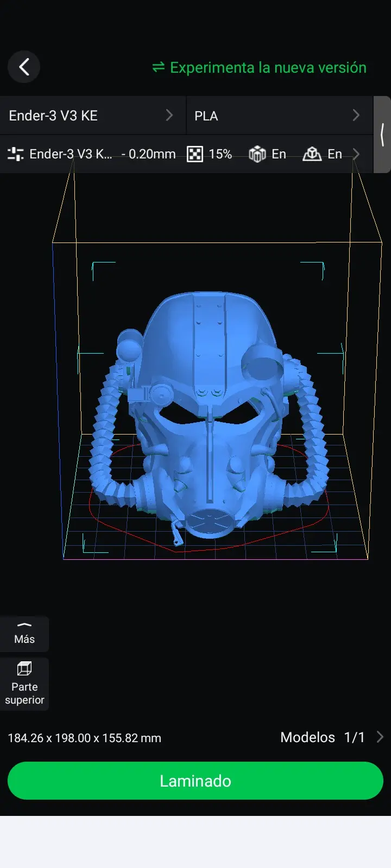Viewport: 391px width, 868px height.
Task: Expand the Más tools menu
Action: [24, 634]
